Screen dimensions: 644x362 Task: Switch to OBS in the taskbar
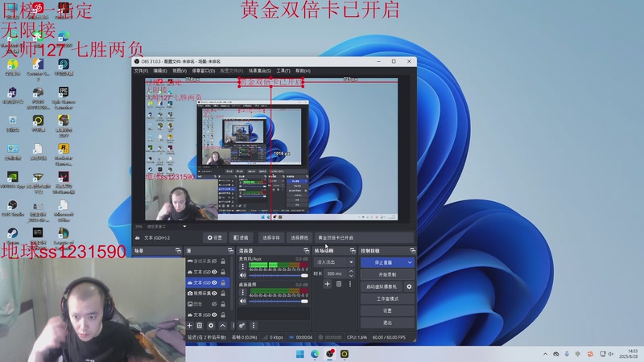point(330,354)
